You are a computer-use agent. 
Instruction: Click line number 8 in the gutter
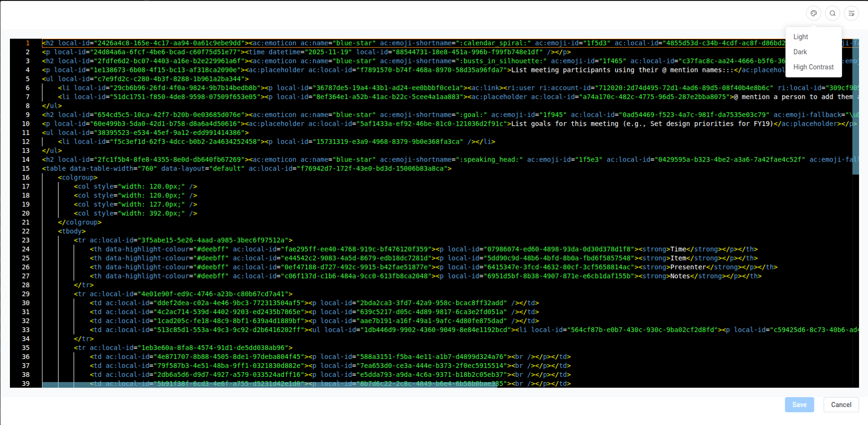(27, 106)
